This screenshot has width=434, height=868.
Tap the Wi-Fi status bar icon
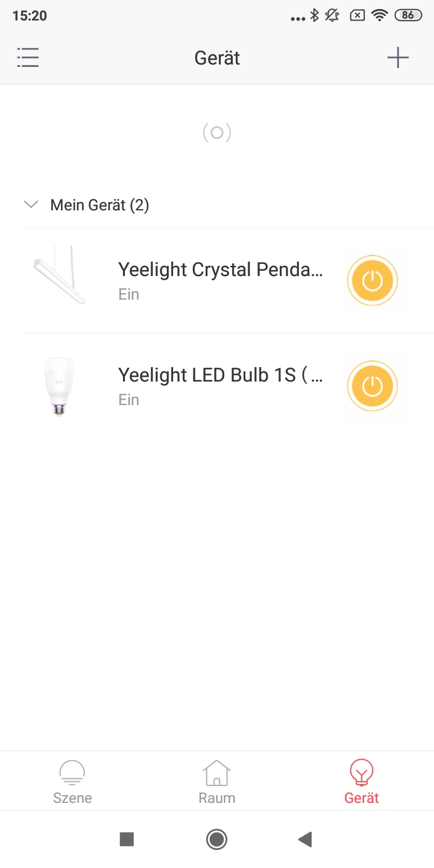379,16
